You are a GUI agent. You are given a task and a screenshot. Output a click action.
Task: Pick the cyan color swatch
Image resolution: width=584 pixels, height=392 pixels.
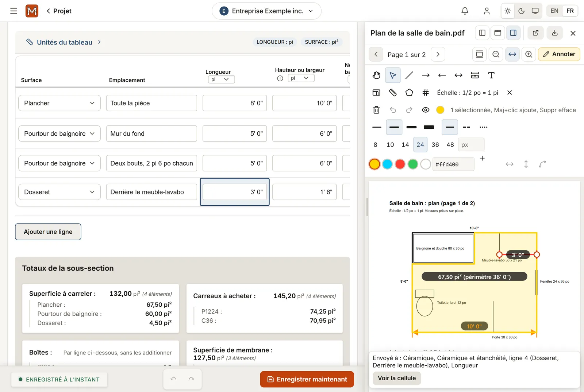[x=387, y=164]
